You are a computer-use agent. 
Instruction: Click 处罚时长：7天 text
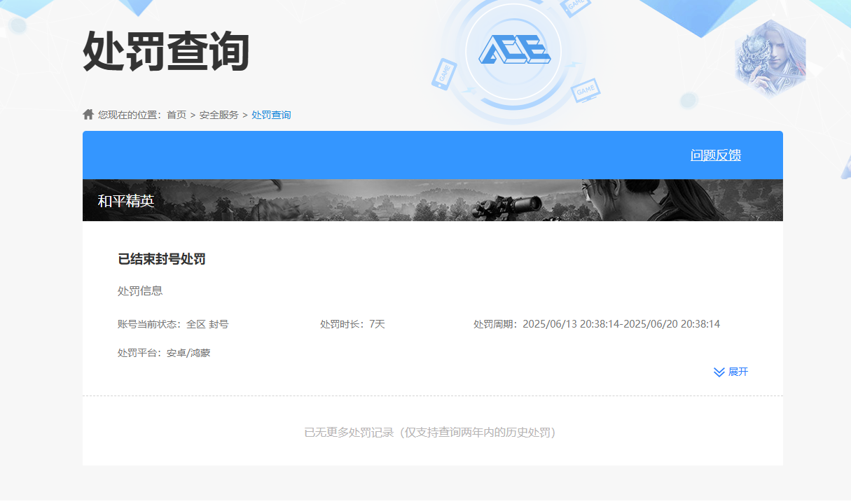coord(353,324)
